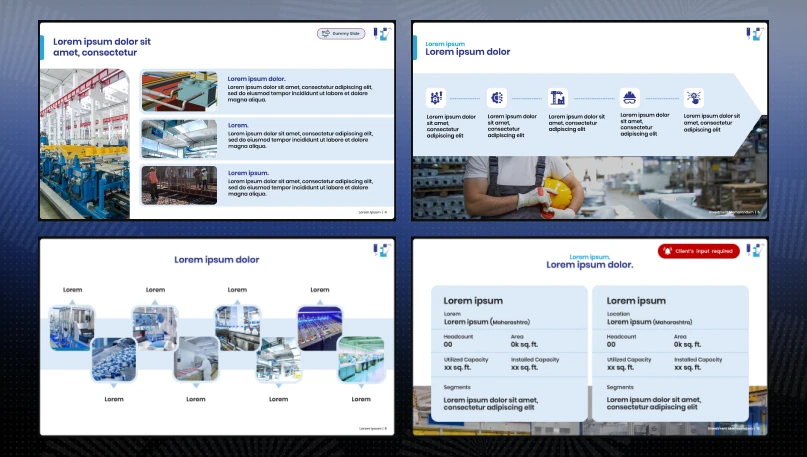807x457 pixels.
Task: Select the HVAC pipe rendering thumbnail
Action: click(179, 91)
